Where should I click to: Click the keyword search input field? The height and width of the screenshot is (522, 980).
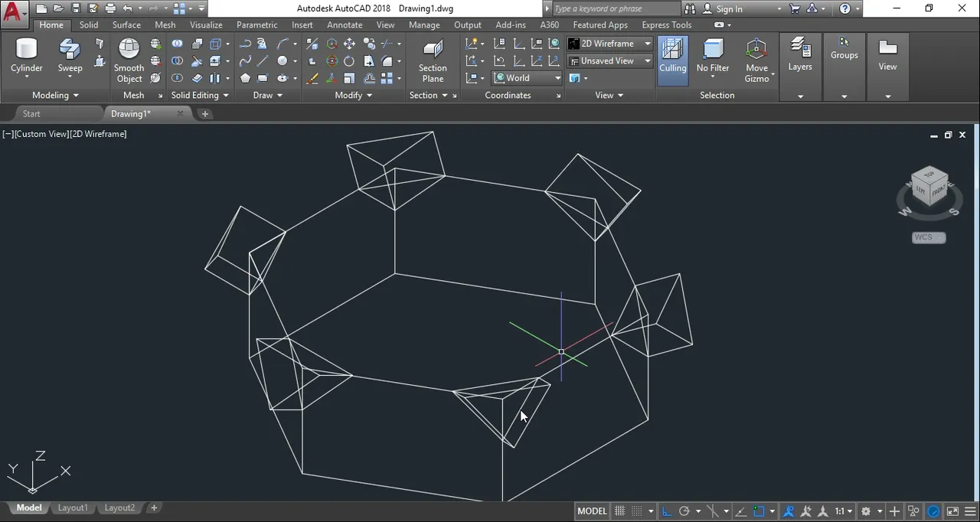tap(615, 8)
